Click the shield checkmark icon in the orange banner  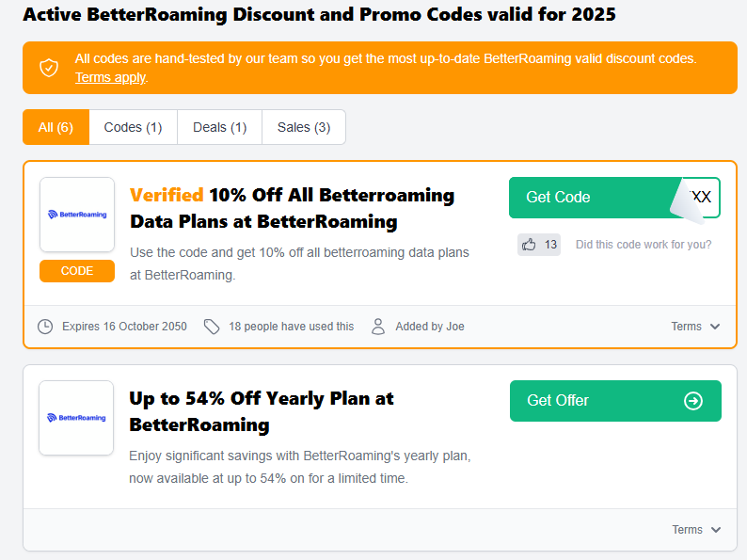49,68
